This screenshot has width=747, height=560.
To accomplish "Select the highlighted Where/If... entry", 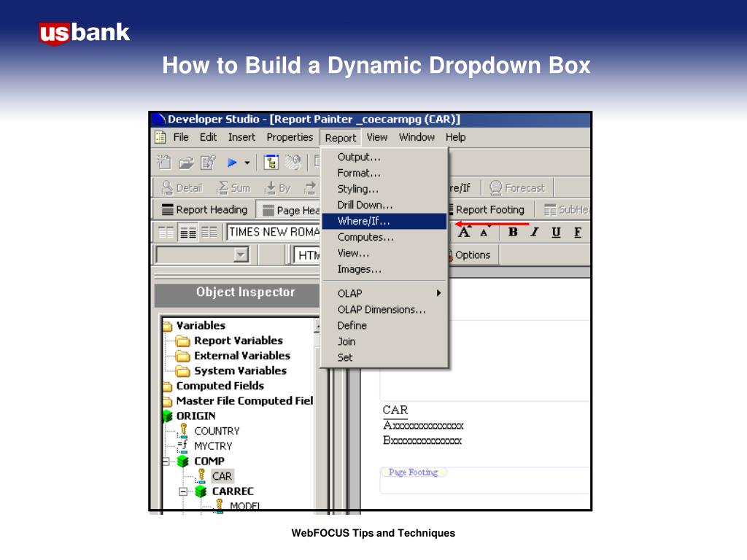I will (x=385, y=221).
